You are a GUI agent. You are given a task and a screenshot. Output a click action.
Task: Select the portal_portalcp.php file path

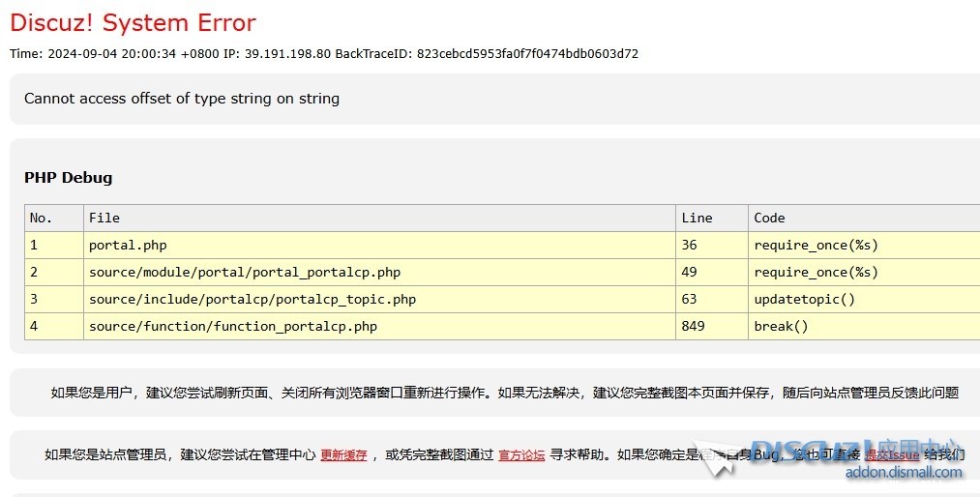pyautogui.click(x=245, y=272)
